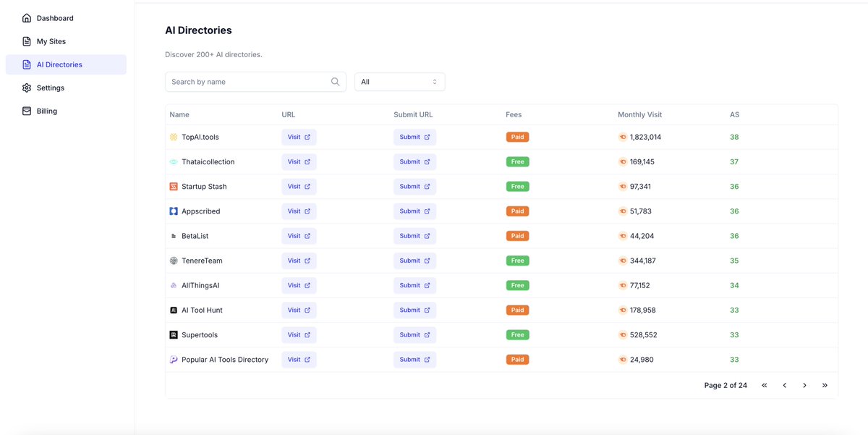Image resolution: width=868 pixels, height=435 pixels.
Task: Click the Paid badge for Appscribed
Action: tap(517, 211)
